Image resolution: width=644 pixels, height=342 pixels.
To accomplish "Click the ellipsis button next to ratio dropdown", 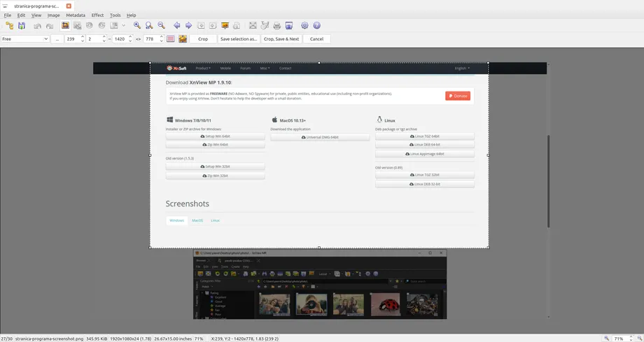I will (57, 39).
